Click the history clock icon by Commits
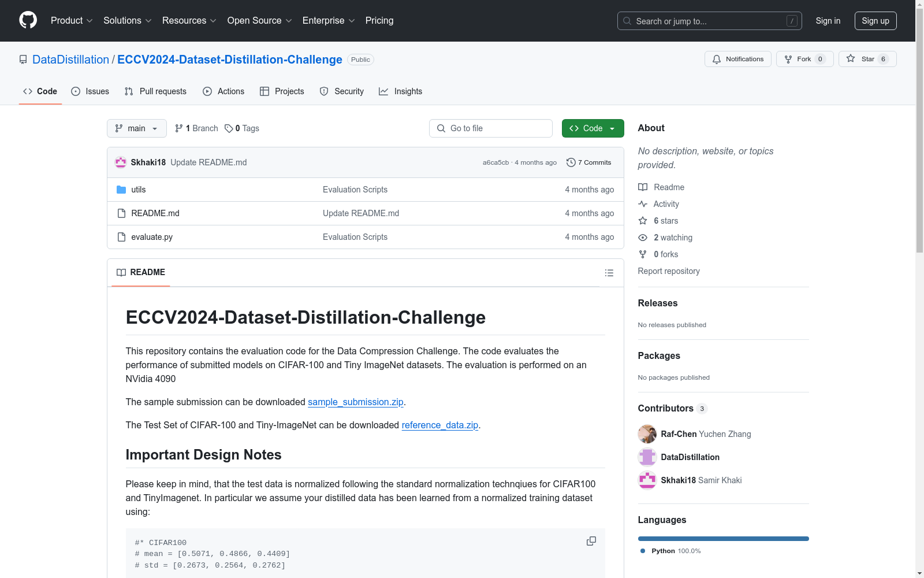This screenshot has height=578, width=924. tap(571, 162)
